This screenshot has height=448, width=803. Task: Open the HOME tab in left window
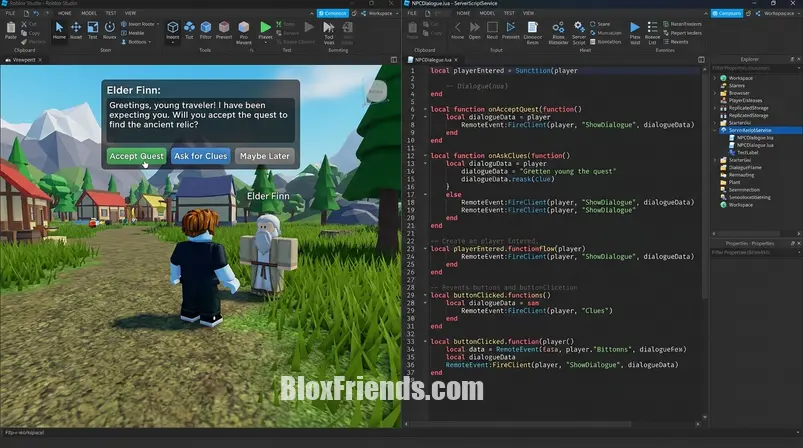(65, 13)
